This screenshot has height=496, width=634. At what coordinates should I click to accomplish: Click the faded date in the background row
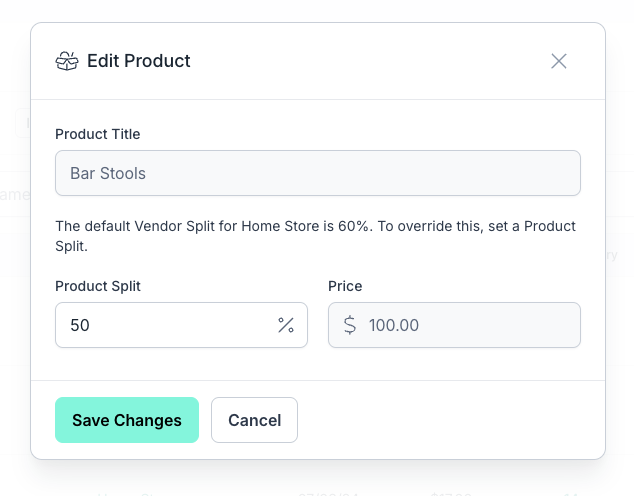328,494
